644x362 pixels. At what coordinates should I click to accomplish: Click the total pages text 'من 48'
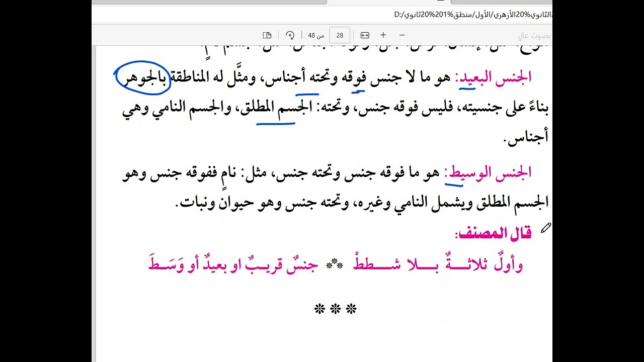(x=315, y=36)
